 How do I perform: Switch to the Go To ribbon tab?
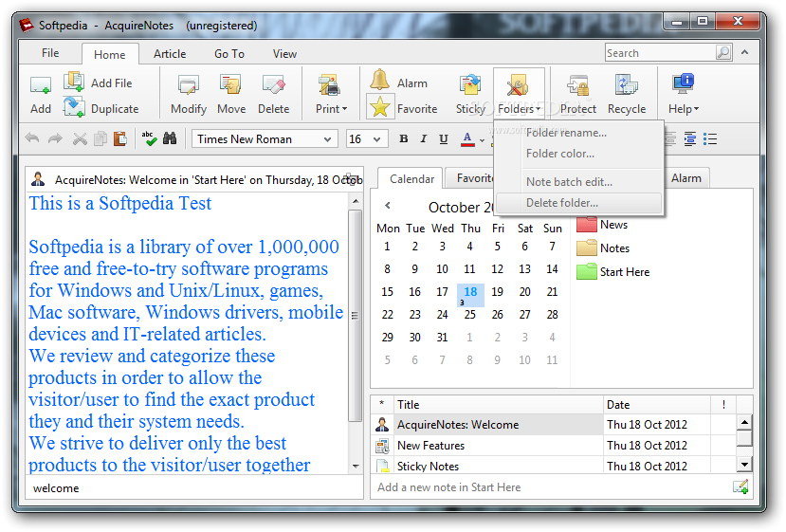tap(229, 54)
